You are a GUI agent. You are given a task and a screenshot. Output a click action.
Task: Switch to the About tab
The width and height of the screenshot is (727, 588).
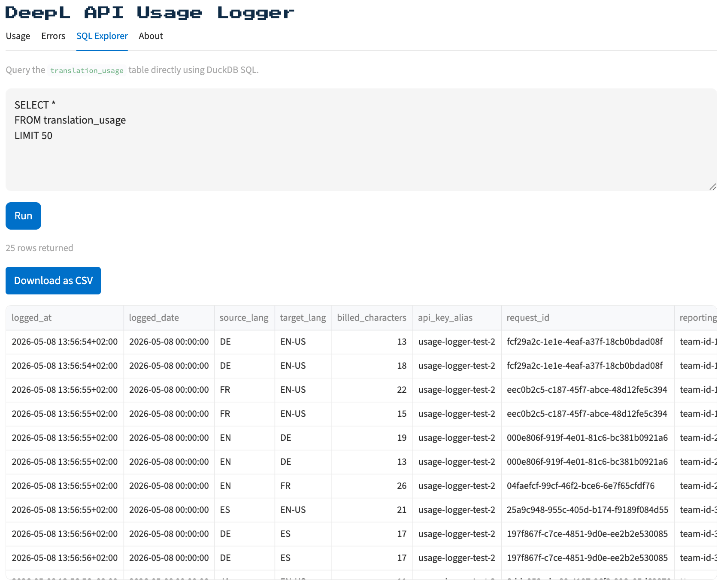(151, 36)
